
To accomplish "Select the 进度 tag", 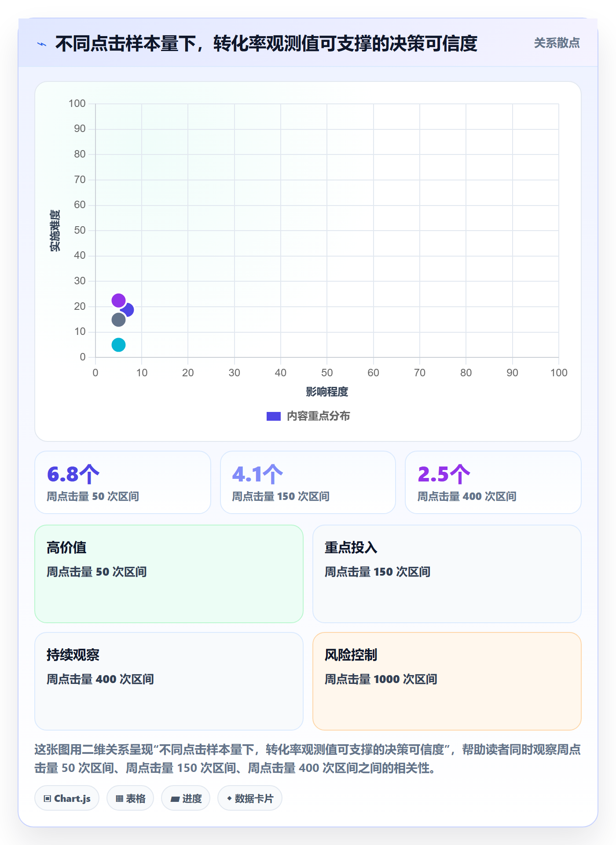I will [x=186, y=798].
